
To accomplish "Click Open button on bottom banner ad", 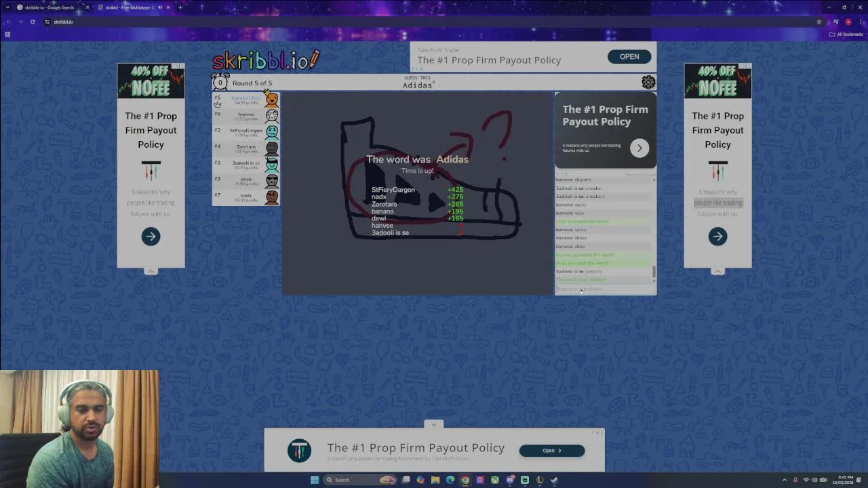I will [x=551, y=450].
